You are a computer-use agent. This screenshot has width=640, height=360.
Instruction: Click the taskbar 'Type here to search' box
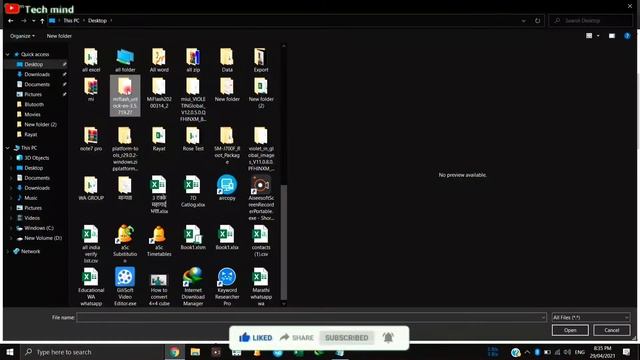[92, 352]
